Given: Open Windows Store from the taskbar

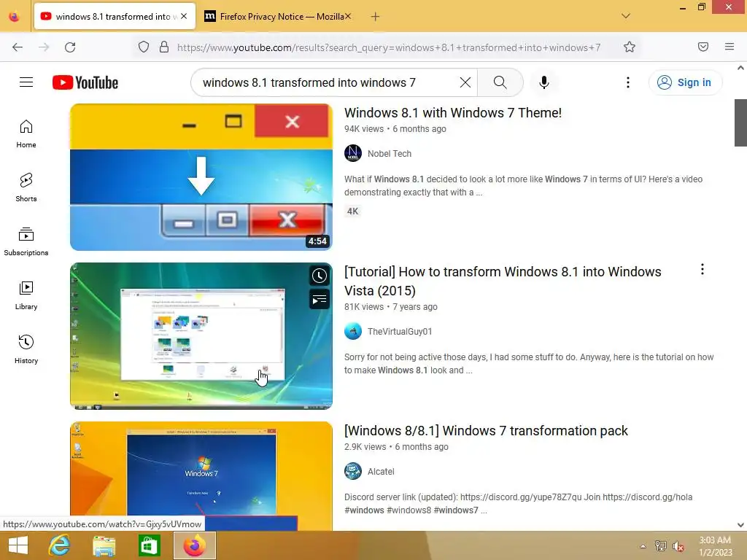Looking at the screenshot, I should pyautogui.click(x=149, y=545).
